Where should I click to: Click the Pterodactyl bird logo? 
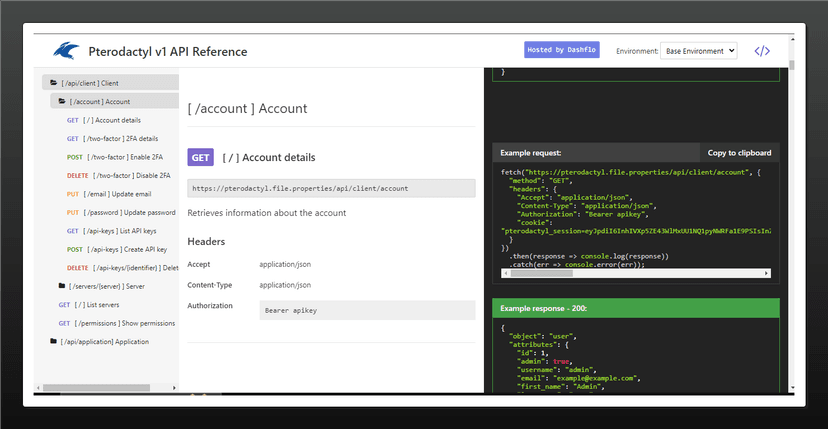pyautogui.click(x=66, y=51)
